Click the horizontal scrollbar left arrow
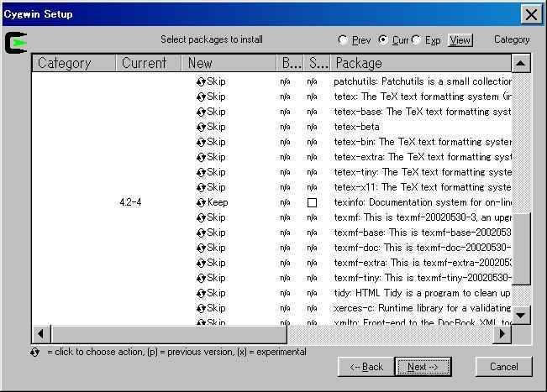 click(41, 334)
